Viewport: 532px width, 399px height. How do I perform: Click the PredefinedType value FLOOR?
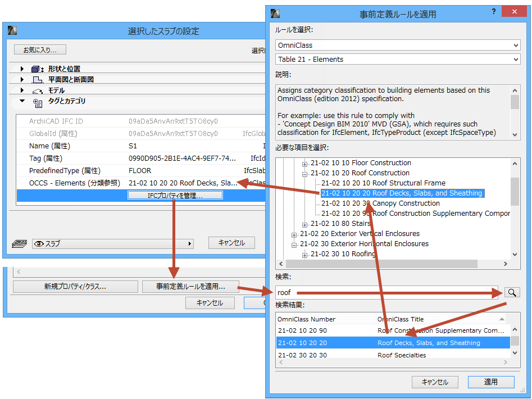tap(140, 171)
